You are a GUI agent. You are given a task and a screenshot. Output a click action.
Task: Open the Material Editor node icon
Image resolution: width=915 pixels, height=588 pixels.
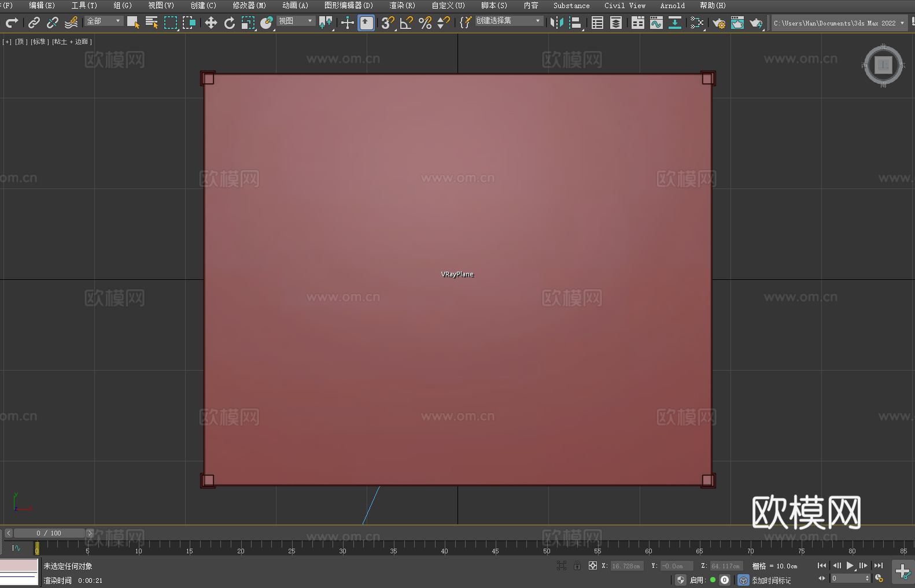(x=697, y=23)
